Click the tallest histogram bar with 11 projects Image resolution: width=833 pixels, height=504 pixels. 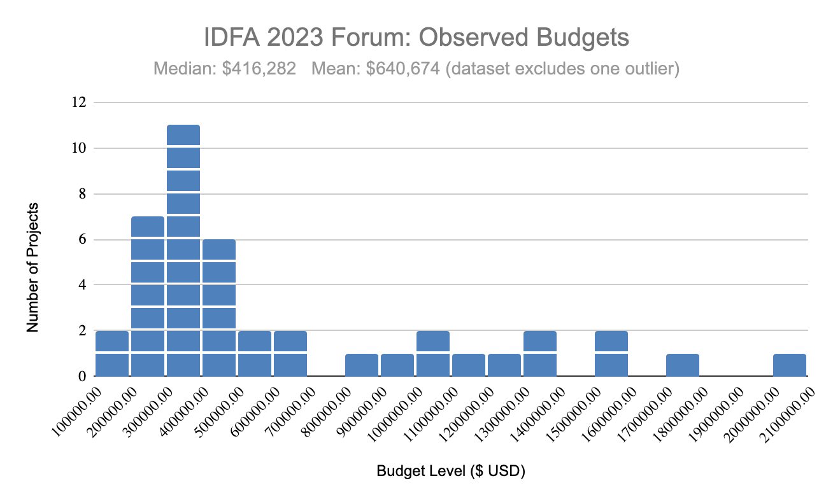183,251
